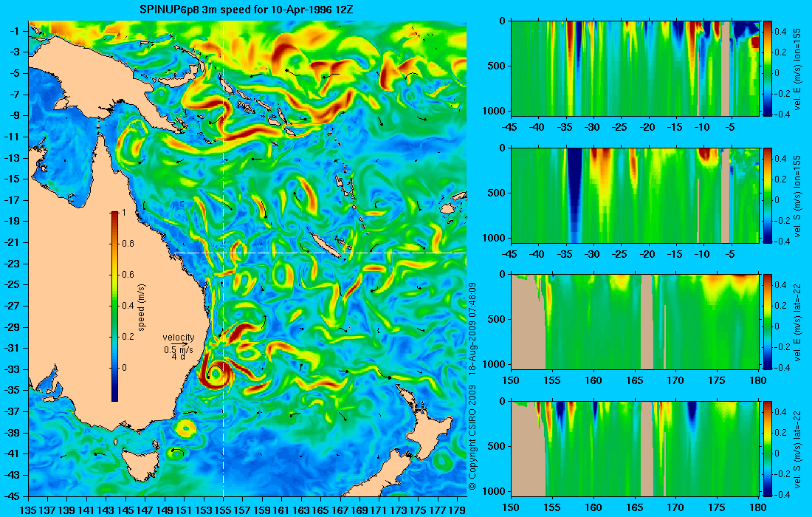The width and height of the screenshot is (812, 517).
Task: Click the velocity legend reference arrow
Action: click(x=179, y=344)
